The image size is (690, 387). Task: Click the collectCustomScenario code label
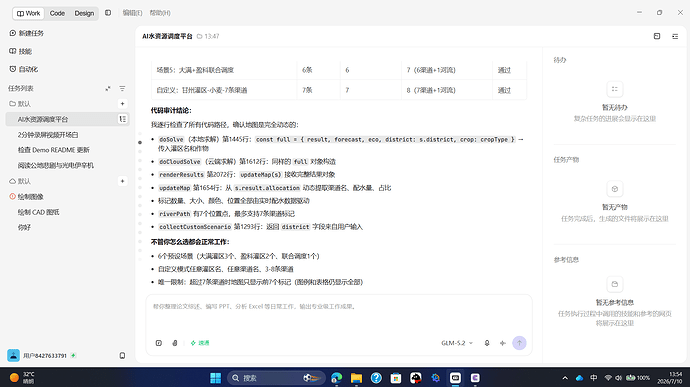click(x=195, y=227)
